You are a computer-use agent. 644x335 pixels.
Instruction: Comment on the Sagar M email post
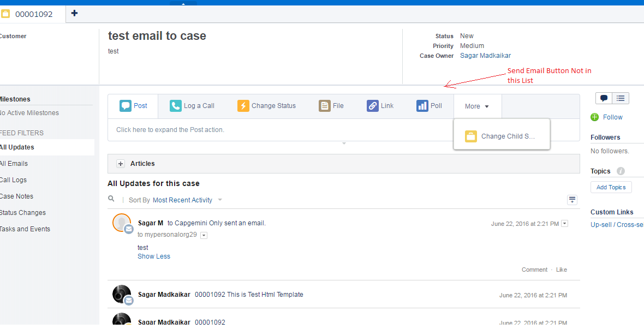click(x=534, y=270)
